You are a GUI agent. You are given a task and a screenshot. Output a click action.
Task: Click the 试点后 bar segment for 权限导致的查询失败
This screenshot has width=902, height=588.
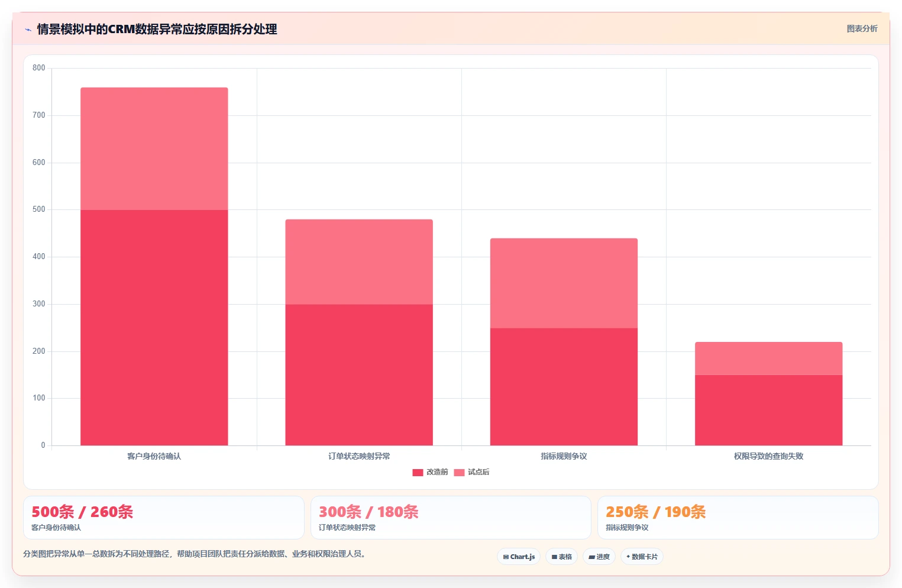tap(768, 358)
